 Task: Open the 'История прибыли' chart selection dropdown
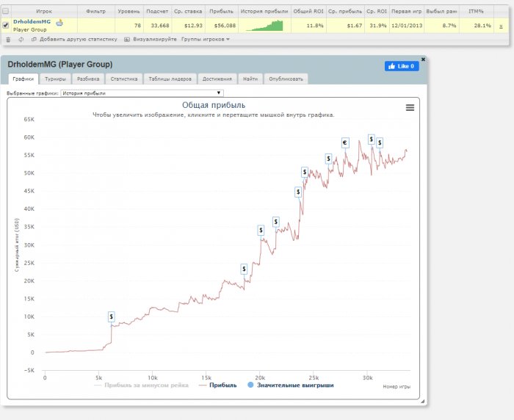(142, 93)
